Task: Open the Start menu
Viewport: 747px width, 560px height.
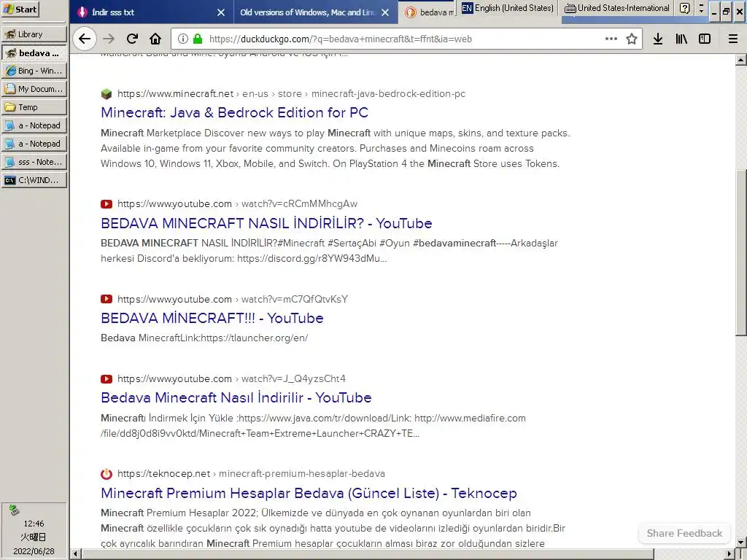Action: 20,9
